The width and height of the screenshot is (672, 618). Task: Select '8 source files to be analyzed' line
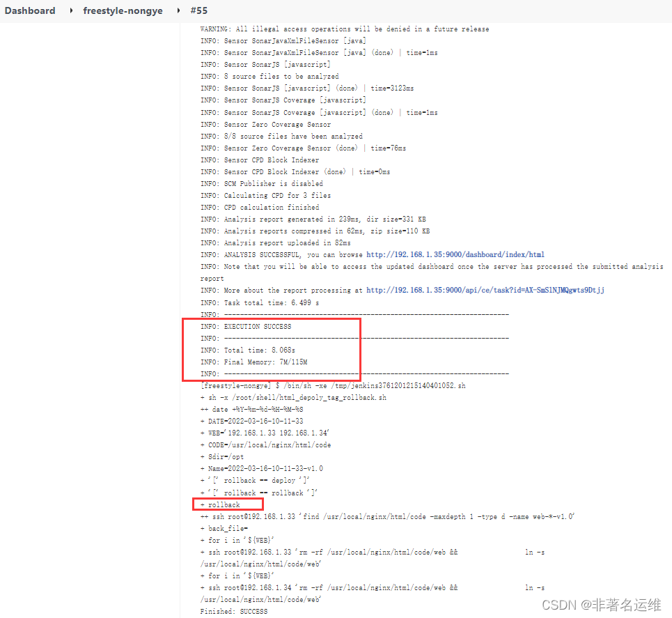[269, 77]
